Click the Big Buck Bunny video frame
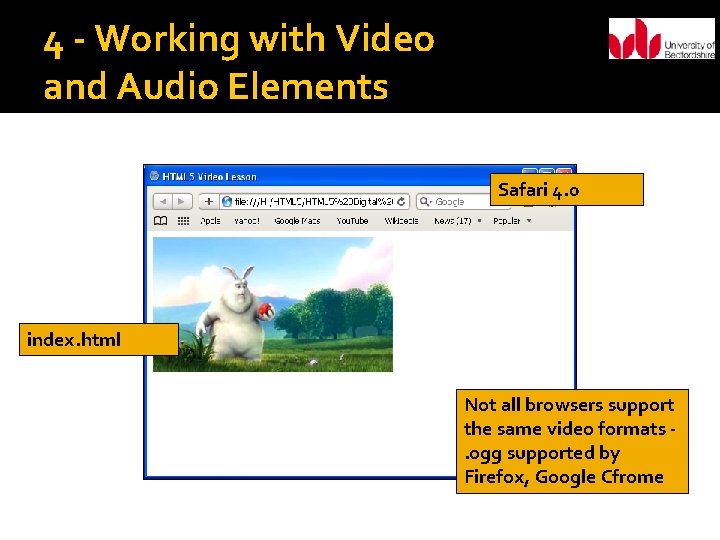The height and width of the screenshot is (540, 720). point(273,304)
